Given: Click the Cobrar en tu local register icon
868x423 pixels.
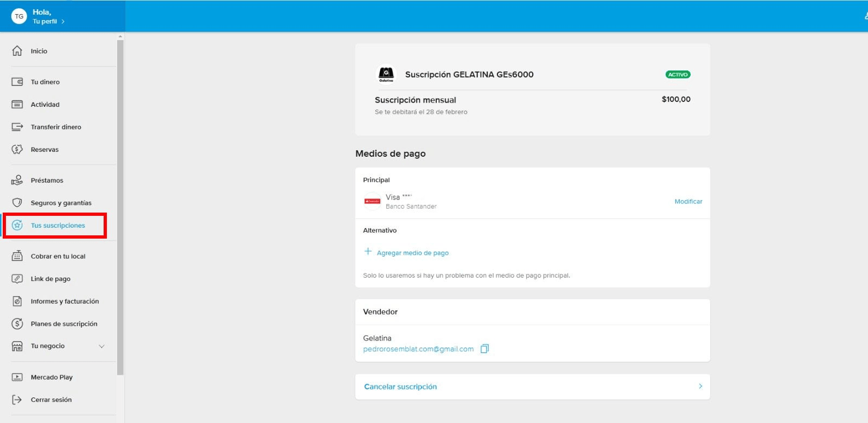Looking at the screenshot, I should 17,256.
